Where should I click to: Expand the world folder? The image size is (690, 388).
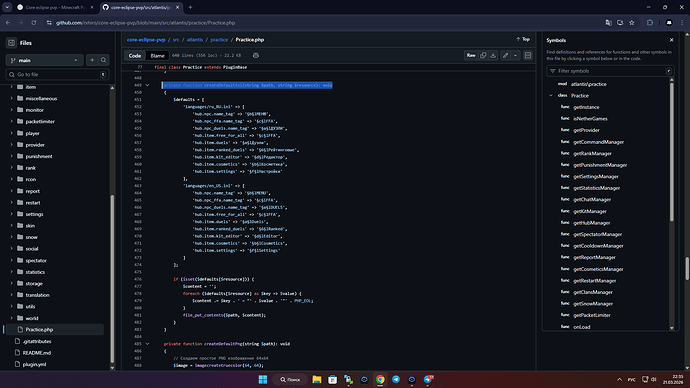[x=12, y=318]
